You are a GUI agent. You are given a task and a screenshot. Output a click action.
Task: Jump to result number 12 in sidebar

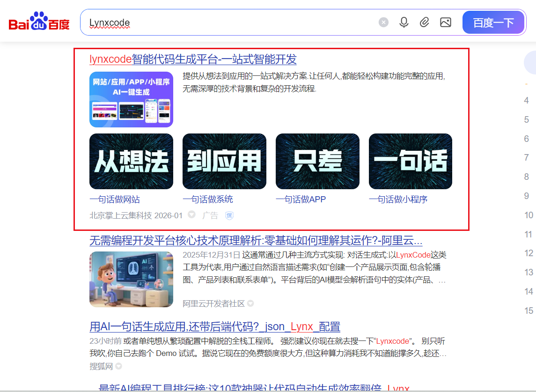click(x=529, y=253)
